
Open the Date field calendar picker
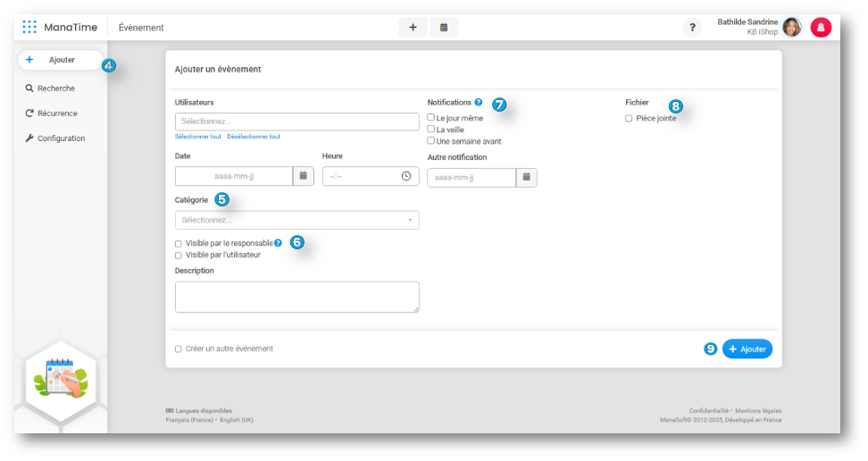pyautogui.click(x=304, y=176)
